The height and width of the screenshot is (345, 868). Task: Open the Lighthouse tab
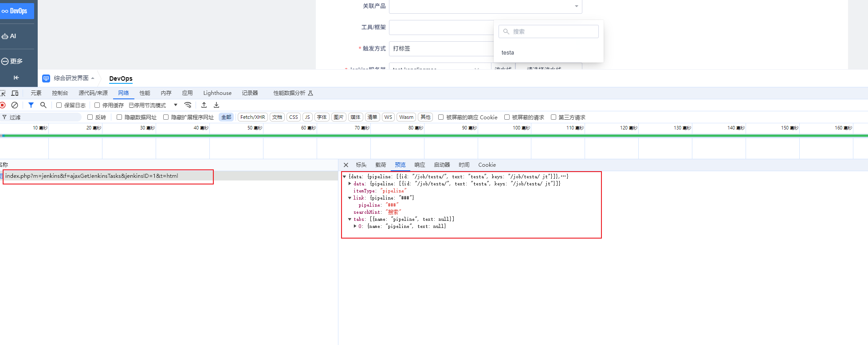tap(217, 93)
